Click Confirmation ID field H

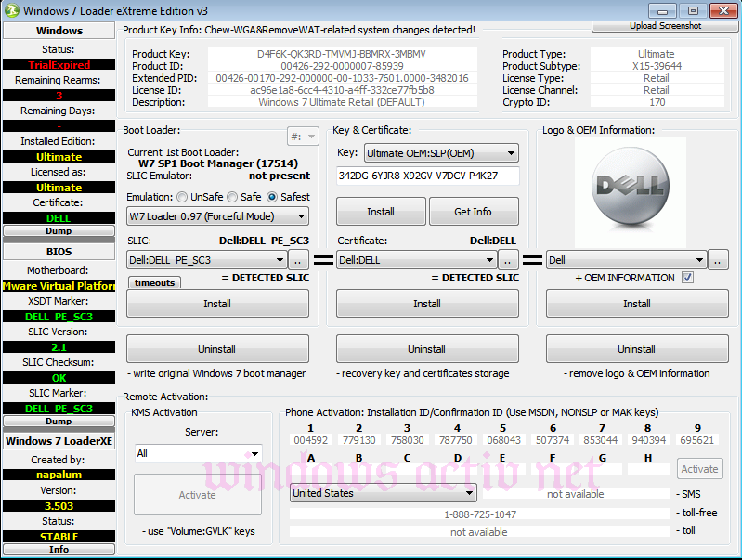[x=649, y=469]
